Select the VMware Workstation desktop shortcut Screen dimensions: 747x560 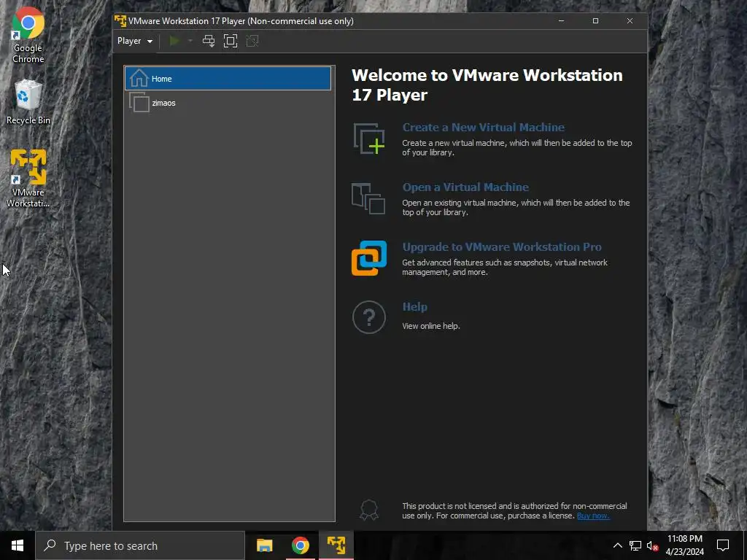(x=28, y=179)
